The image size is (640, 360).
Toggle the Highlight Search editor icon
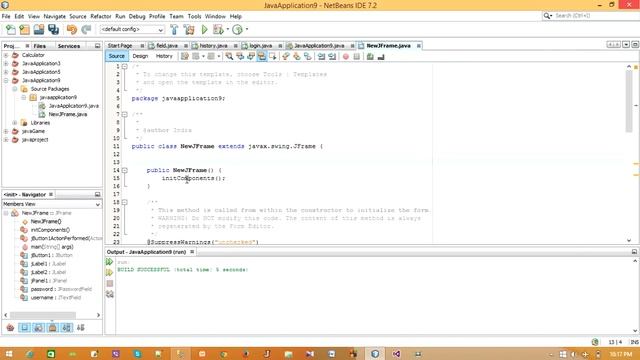tap(262, 56)
